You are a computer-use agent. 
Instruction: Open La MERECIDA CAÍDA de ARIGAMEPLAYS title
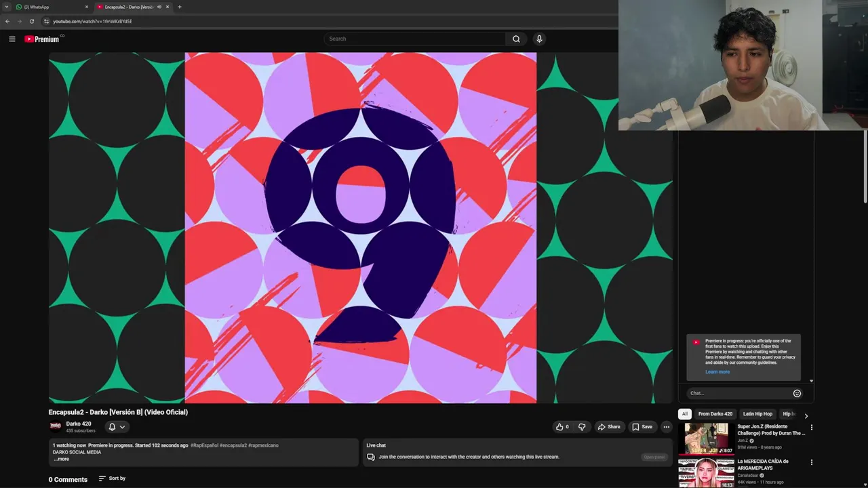click(763, 464)
